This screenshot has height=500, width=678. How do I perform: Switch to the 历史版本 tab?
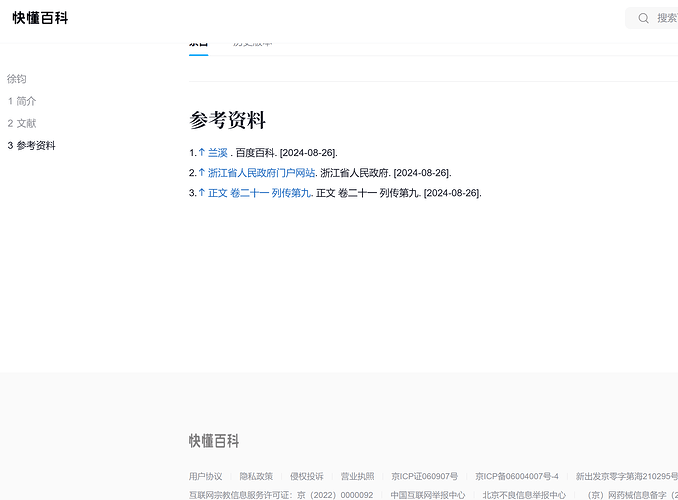click(252, 43)
